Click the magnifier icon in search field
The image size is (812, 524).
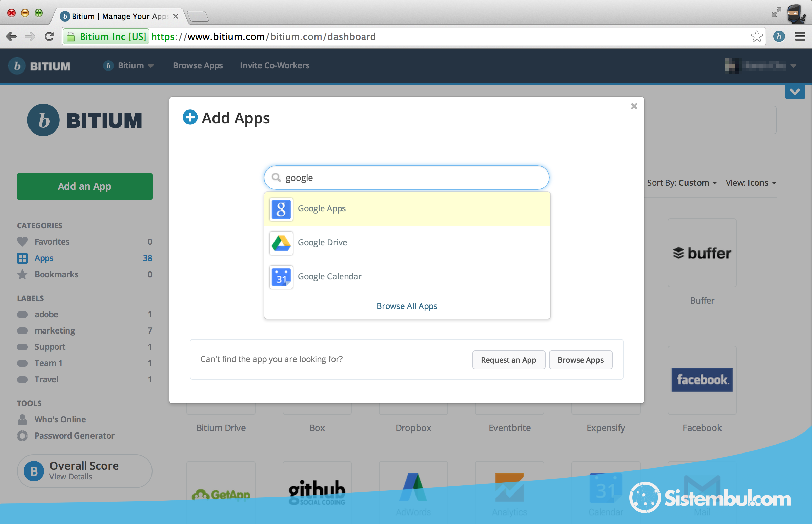[276, 178]
